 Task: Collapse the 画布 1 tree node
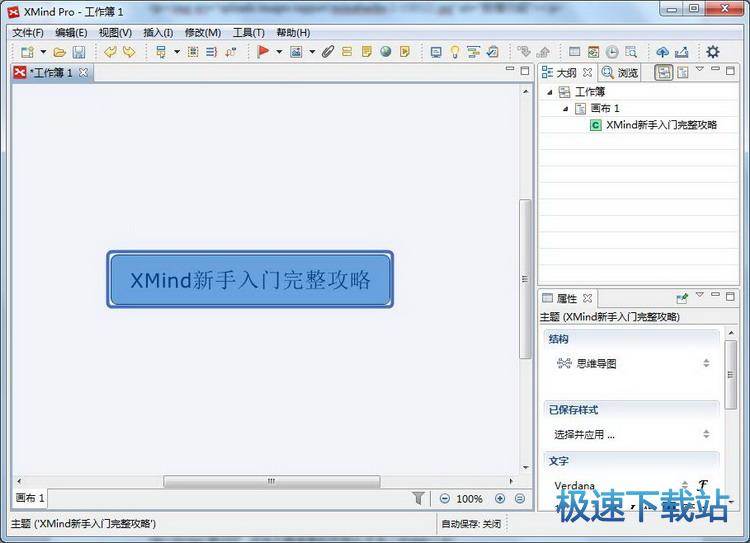tap(565, 109)
